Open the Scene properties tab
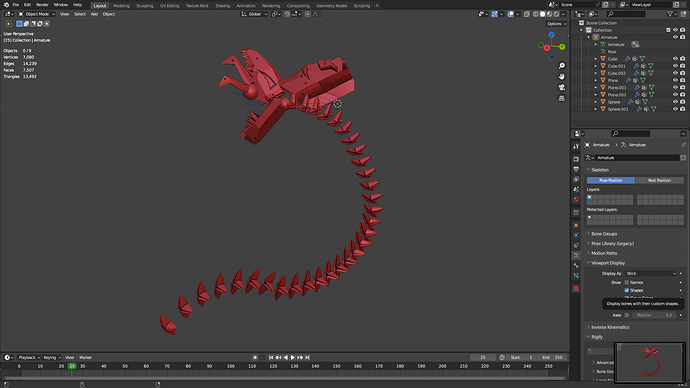Viewport: 690px width, 388px height. pyautogui.click(x=576, y=189)
